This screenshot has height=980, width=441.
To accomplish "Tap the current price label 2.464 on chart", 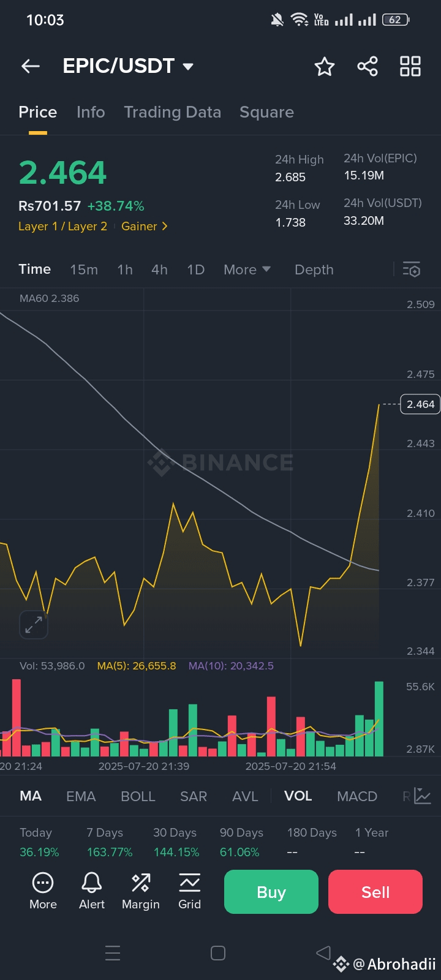I will pos(420,404).
